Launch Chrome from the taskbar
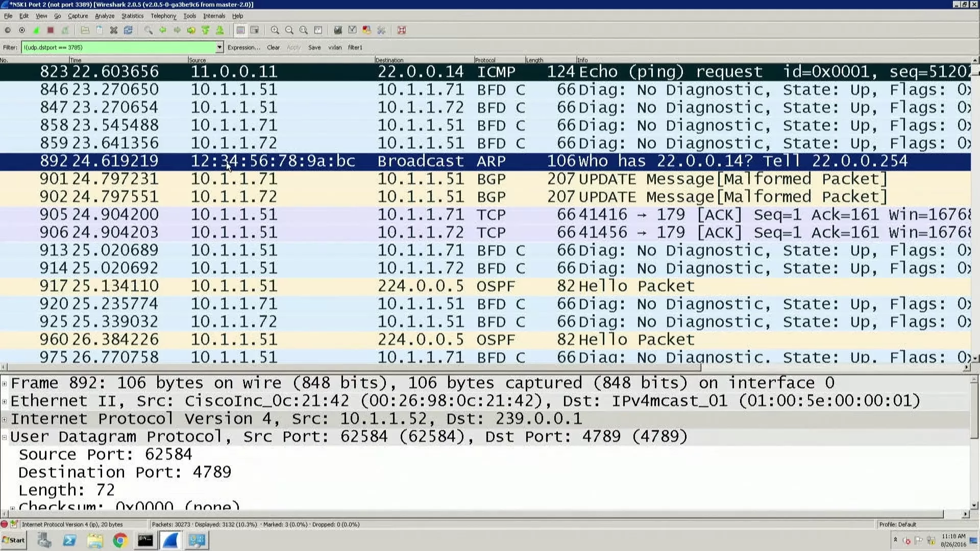The height and width of the screenshot is (551, 980). 120,540
